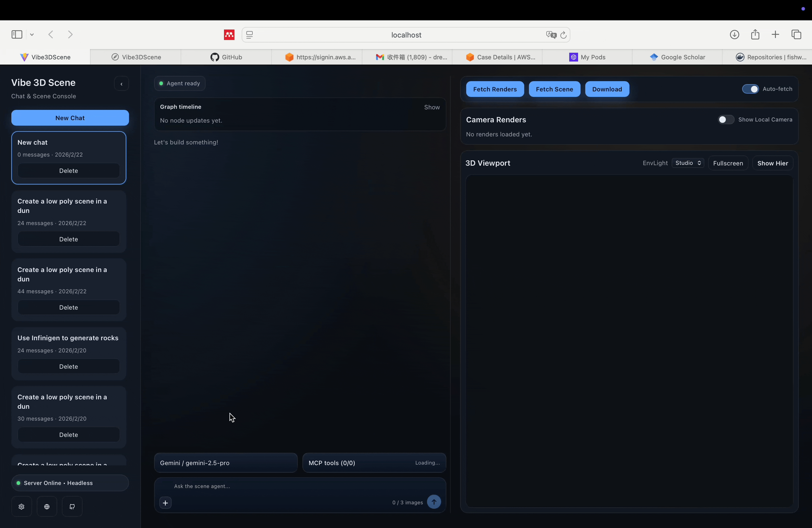
Task: Collapse the Vibe 3D Scene panel chevron
Action: 121,84
